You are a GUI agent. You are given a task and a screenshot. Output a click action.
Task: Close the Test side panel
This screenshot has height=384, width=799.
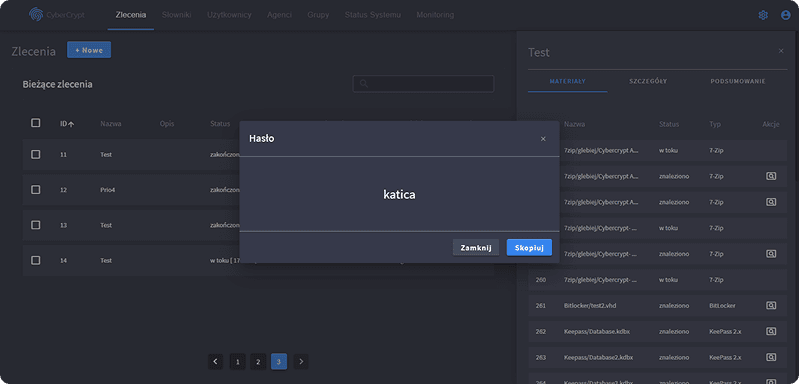click(781, 51)
